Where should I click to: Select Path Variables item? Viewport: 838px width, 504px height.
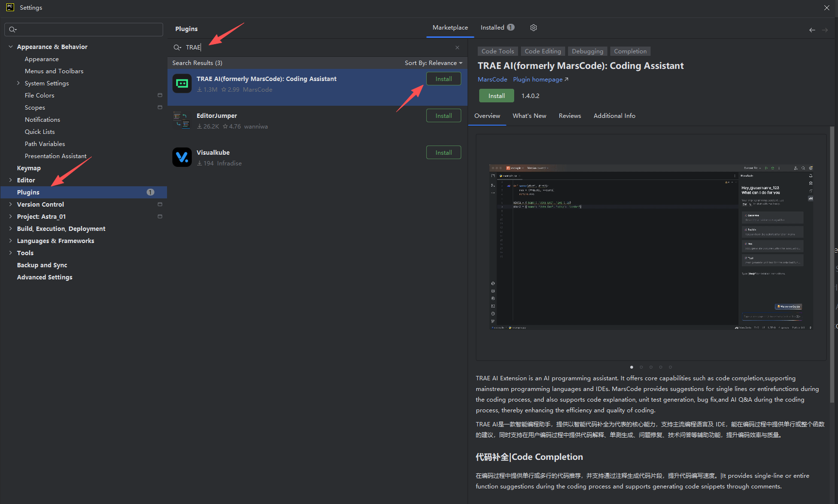point(45,144)
